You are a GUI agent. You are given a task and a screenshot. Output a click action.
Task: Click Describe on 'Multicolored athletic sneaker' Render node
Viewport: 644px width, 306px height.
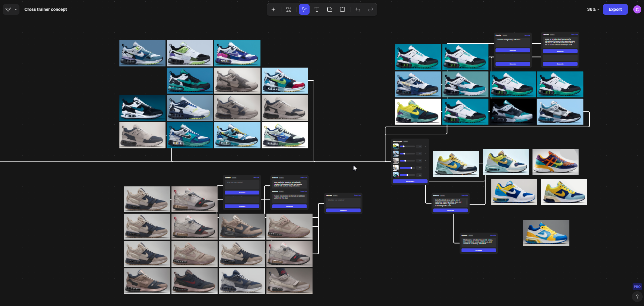(493, 235)
